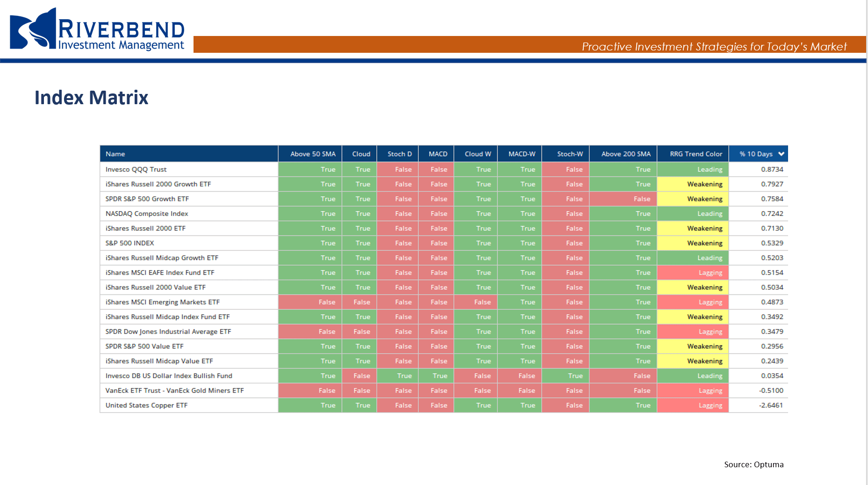Click Weakening cell in S&P 500 INDEX row
This screenshot has width=868, height=485.
point(693,243)
